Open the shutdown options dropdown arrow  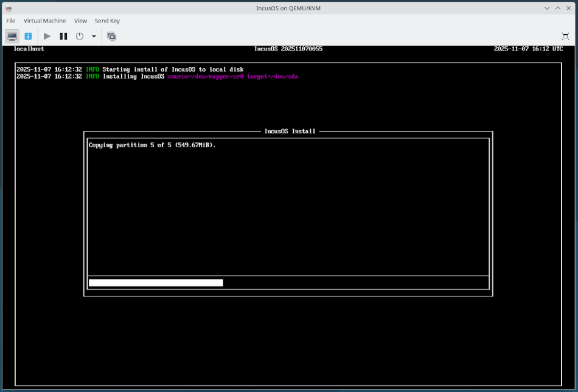(92, 36)
